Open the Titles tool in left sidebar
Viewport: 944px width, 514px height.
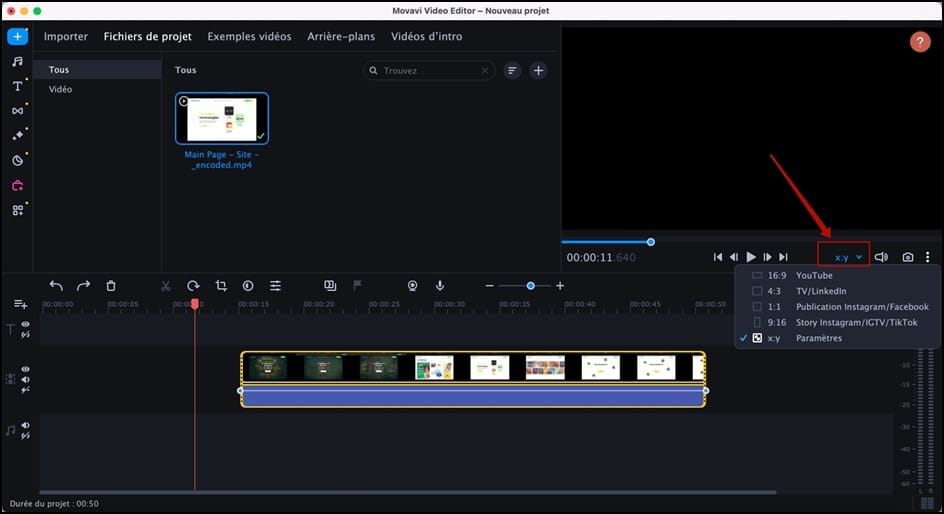coord(17,86)
